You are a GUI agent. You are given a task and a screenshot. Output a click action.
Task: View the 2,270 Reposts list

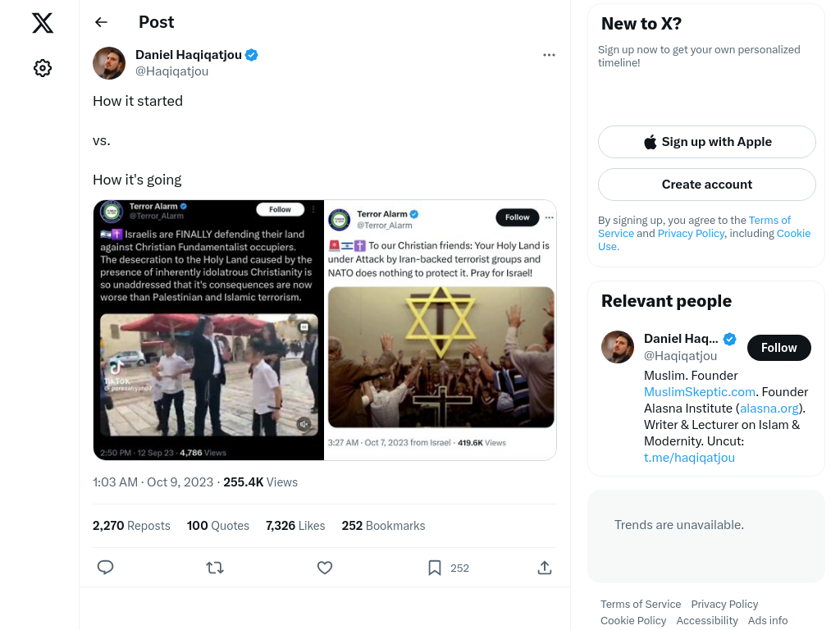131,526
